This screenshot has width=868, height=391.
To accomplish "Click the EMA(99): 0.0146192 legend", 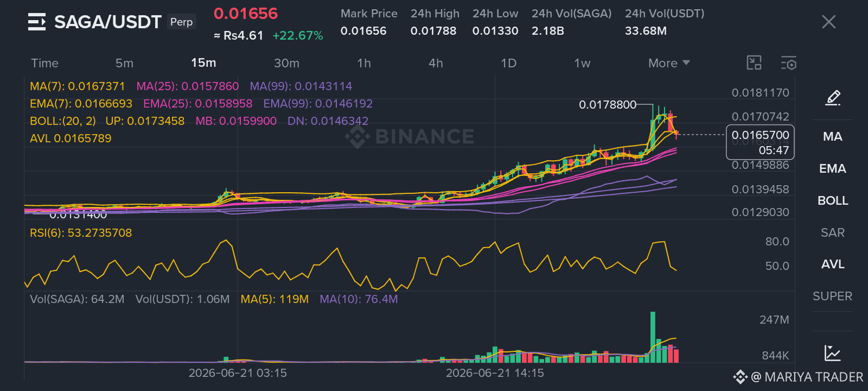I will (x=318, y=104).
